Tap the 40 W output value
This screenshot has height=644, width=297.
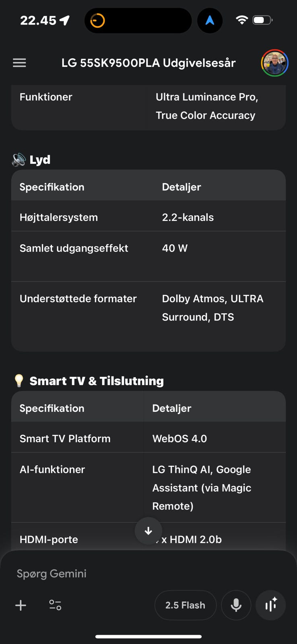tap(175, 248)
